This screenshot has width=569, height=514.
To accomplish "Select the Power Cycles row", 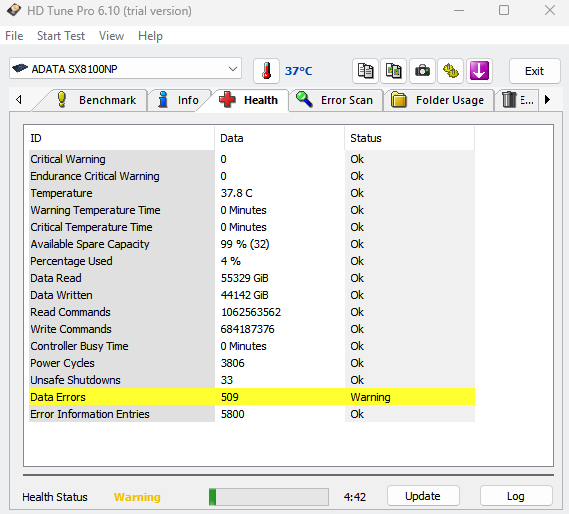I will (x=252, y=363).
